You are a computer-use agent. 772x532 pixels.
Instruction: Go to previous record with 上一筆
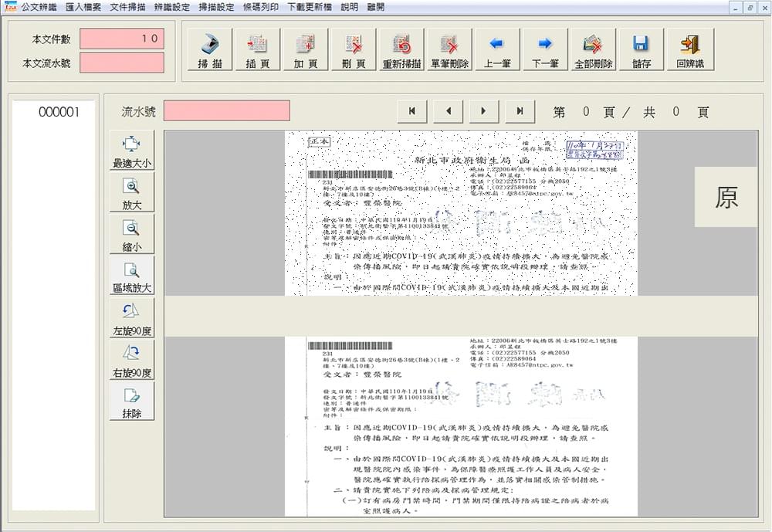coord(496,50)
